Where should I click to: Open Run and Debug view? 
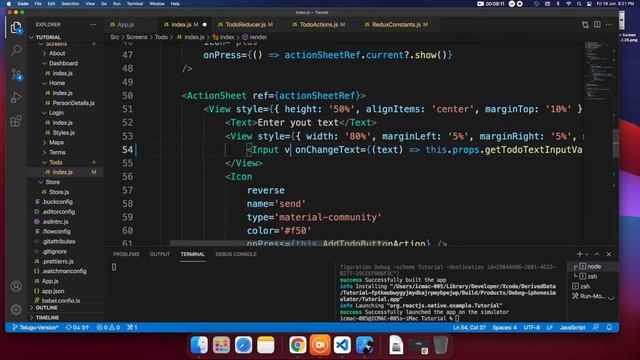16,98
